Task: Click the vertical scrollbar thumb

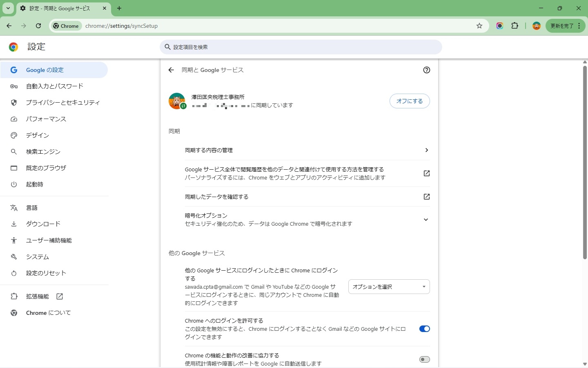Action: tap(585, 162)
